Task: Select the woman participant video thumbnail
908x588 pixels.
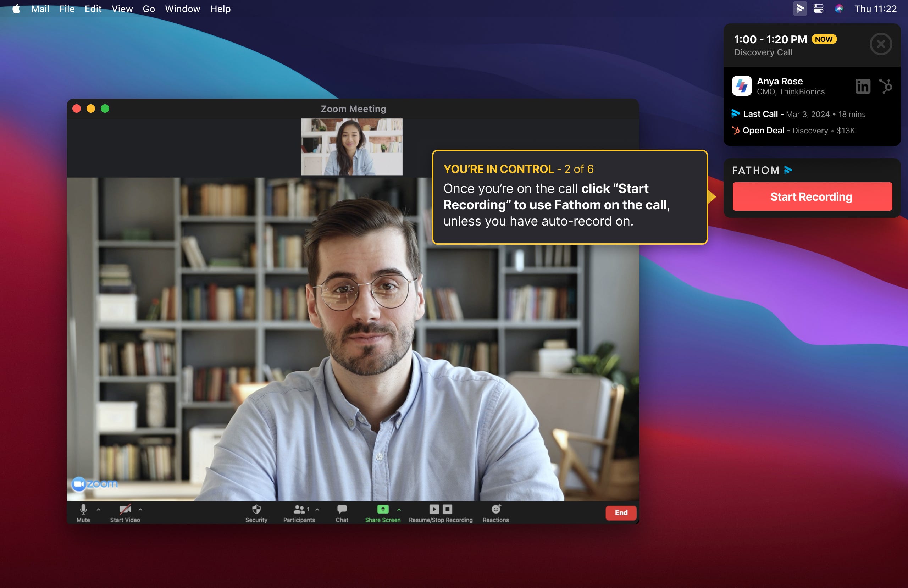Action: (x=351, y=147)
